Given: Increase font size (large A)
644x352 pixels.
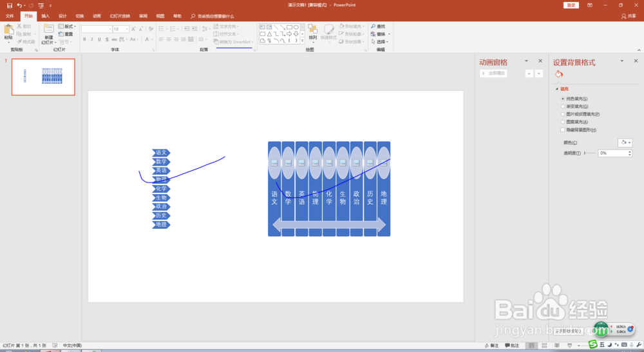Looking at the screenshot, I should 133,29.
